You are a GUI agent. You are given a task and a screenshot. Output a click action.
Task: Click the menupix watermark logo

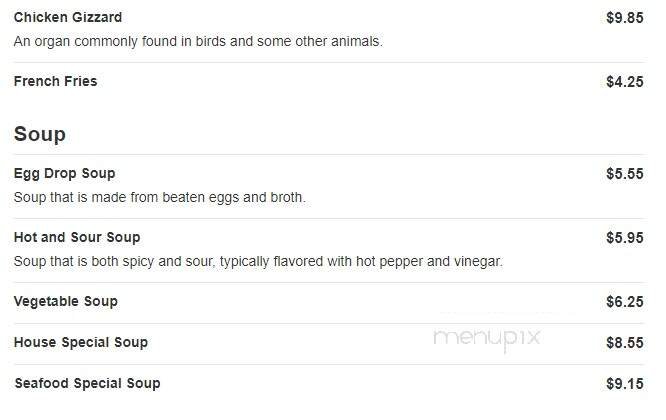pos(487,338)
